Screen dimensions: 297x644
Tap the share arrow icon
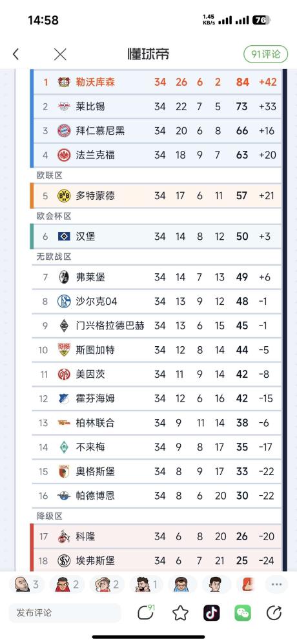click(274, 613)
